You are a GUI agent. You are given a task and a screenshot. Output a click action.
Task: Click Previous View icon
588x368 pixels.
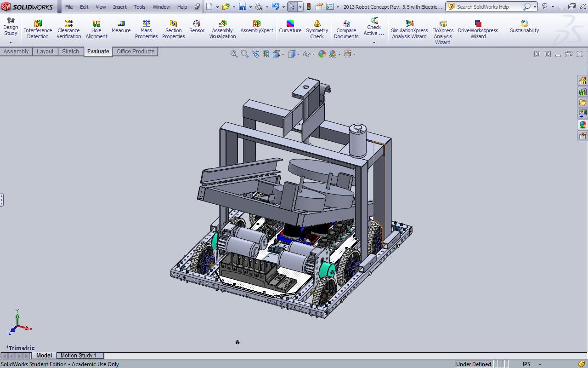(x=255, y=54)
